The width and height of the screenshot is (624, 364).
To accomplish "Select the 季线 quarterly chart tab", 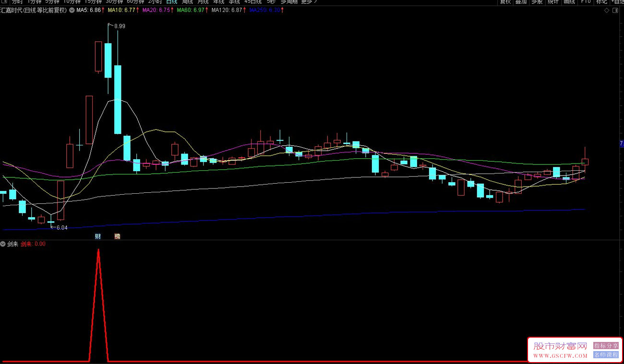I will pos(234,2).
